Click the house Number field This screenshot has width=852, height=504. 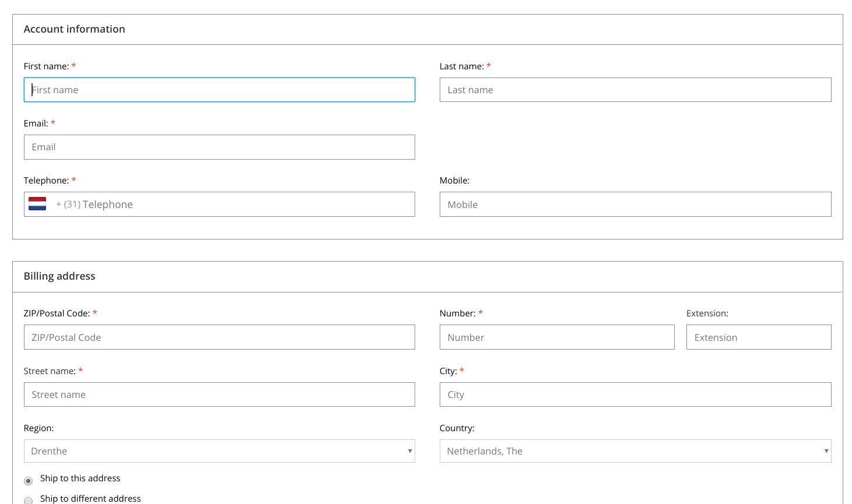(557, 337)
